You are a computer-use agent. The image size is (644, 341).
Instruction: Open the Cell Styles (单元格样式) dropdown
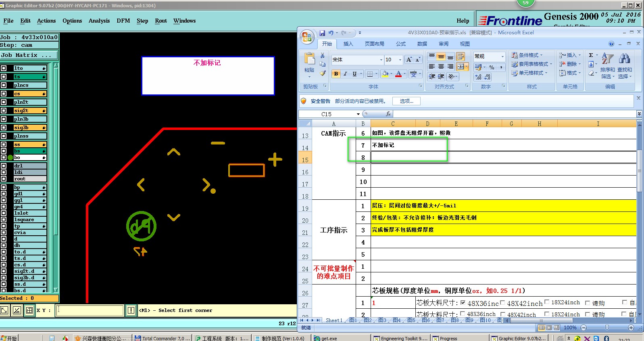529,73
